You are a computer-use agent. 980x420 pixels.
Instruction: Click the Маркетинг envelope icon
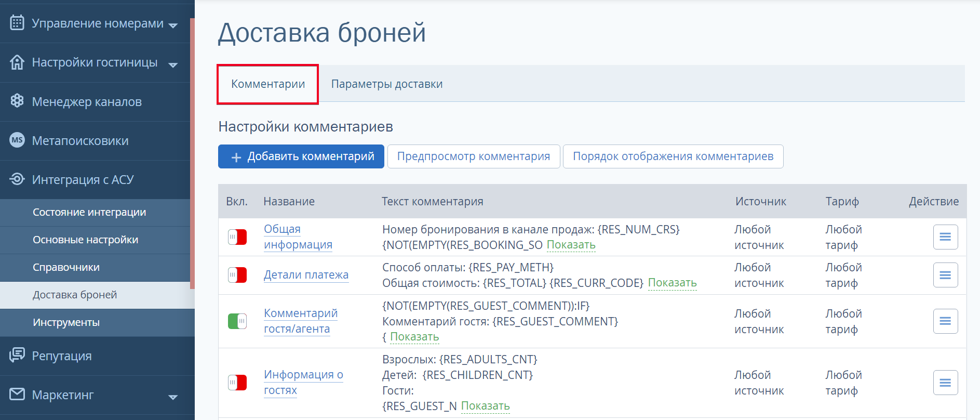[x=17, y=395]
